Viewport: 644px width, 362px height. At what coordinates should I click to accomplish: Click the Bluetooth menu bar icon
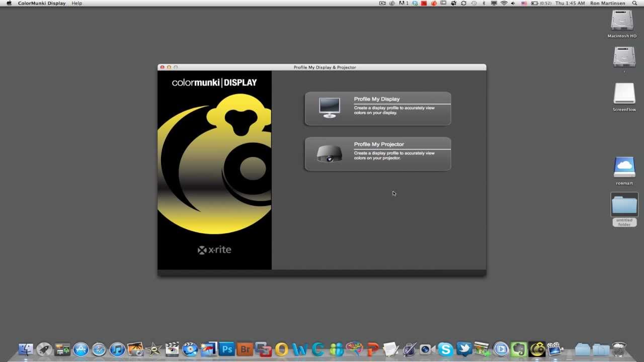click(484, 3)
